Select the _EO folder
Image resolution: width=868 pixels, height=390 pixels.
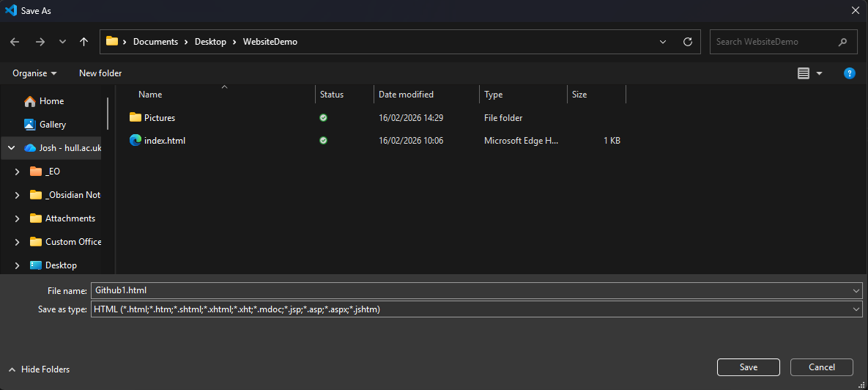tap(53, 172)
